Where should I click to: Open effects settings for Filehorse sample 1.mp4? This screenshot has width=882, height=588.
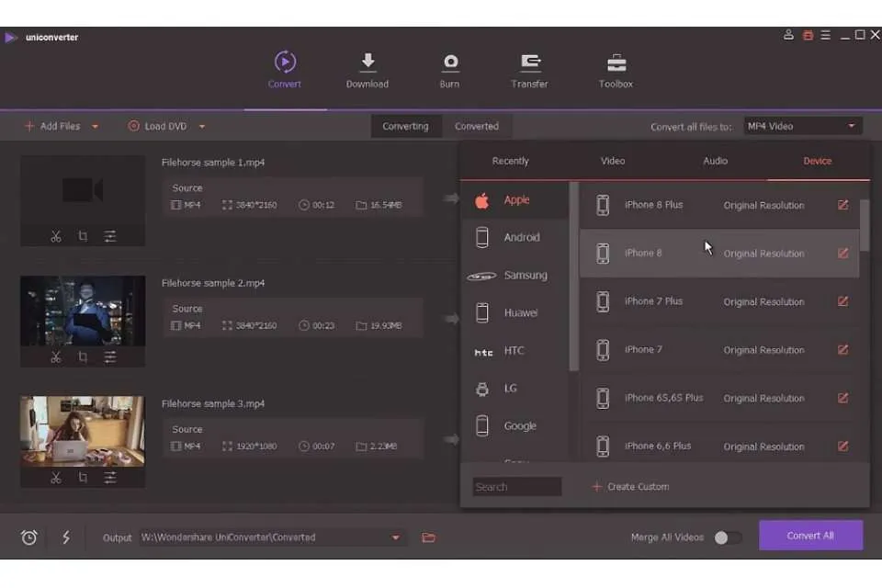(110, 236)
